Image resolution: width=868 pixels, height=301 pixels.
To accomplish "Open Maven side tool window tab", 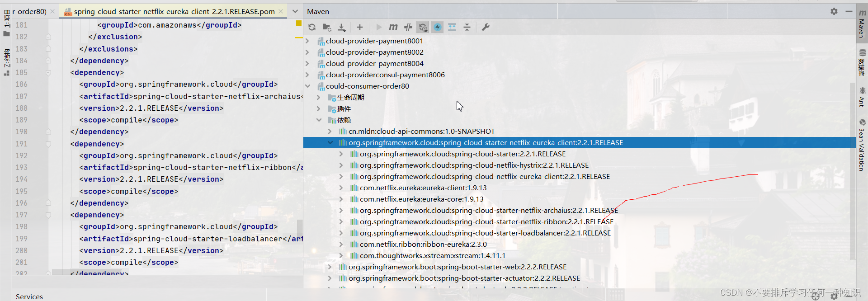I will click(862, 24).
